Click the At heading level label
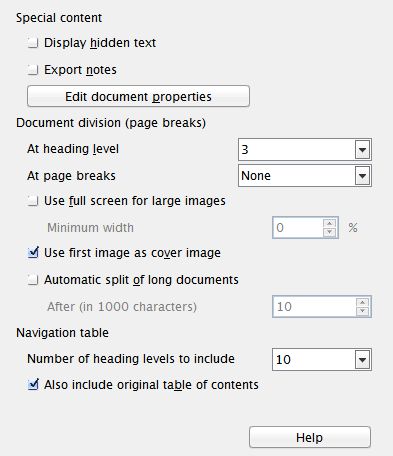Screen dimensions: 393x456 click(73, 149)
